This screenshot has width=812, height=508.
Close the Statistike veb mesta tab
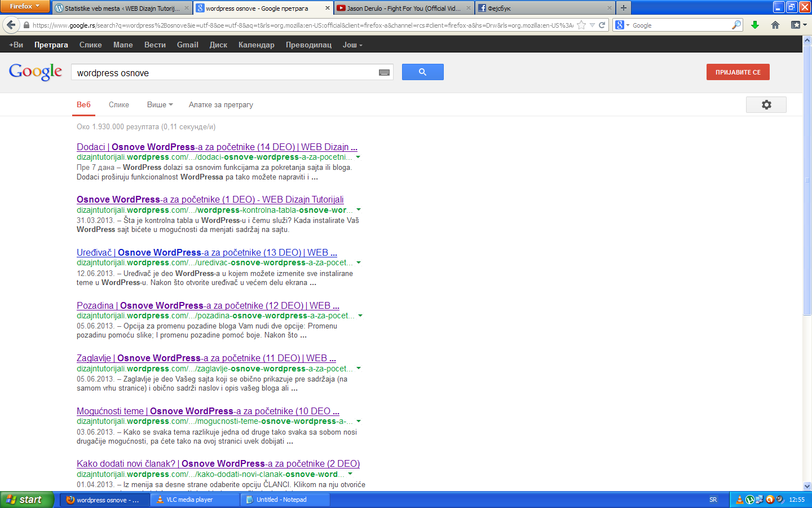click(x=187, y=8)
